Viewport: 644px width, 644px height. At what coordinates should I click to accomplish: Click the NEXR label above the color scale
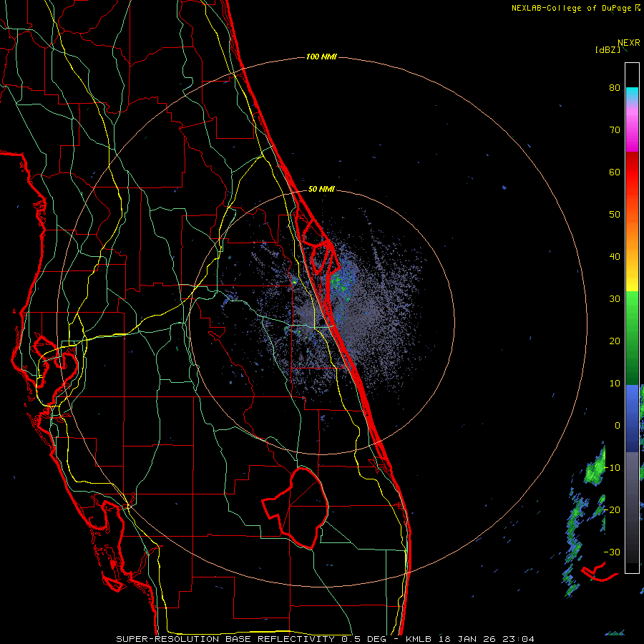point(628,43)
